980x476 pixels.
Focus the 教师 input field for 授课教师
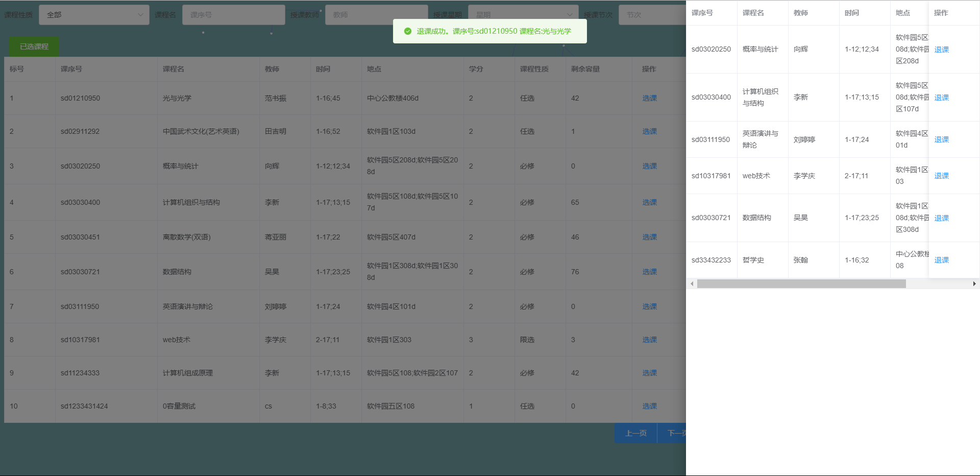coord(376,15)
